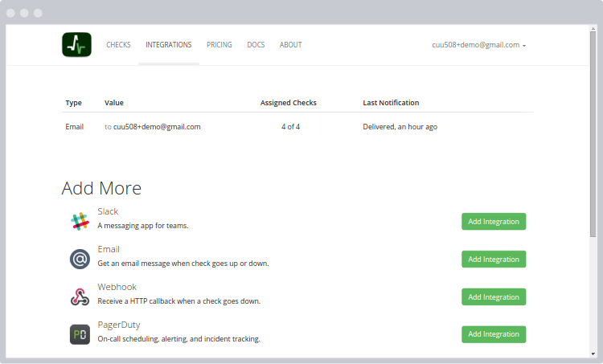Click Add Integration next to PagerDuty
The image size is (603, 364).
(x=494, y=334)
